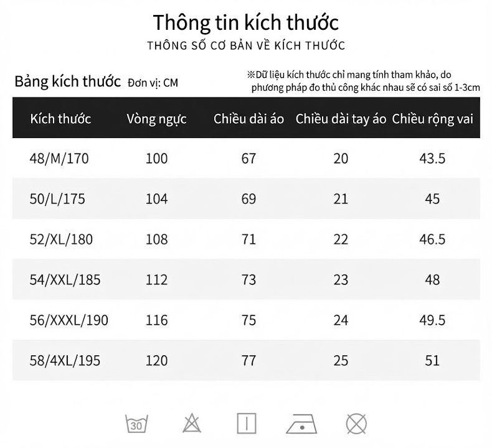Click the Đơn vị: CM unit text
492x448 pixels.
coord(153,83)
